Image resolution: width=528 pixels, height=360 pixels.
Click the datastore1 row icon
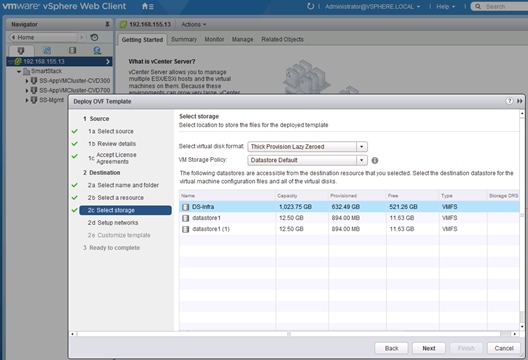pyautogui.click(x=185, y=218)
